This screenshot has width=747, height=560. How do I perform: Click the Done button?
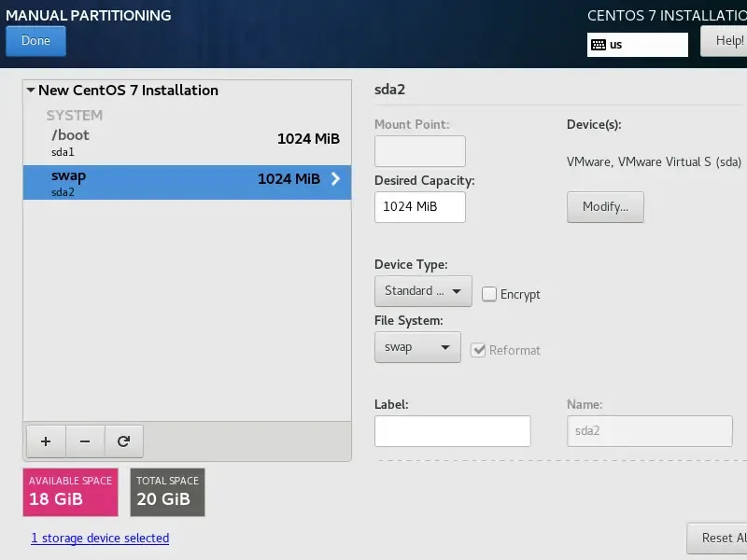pyautogui.click(x=35, y=41)
